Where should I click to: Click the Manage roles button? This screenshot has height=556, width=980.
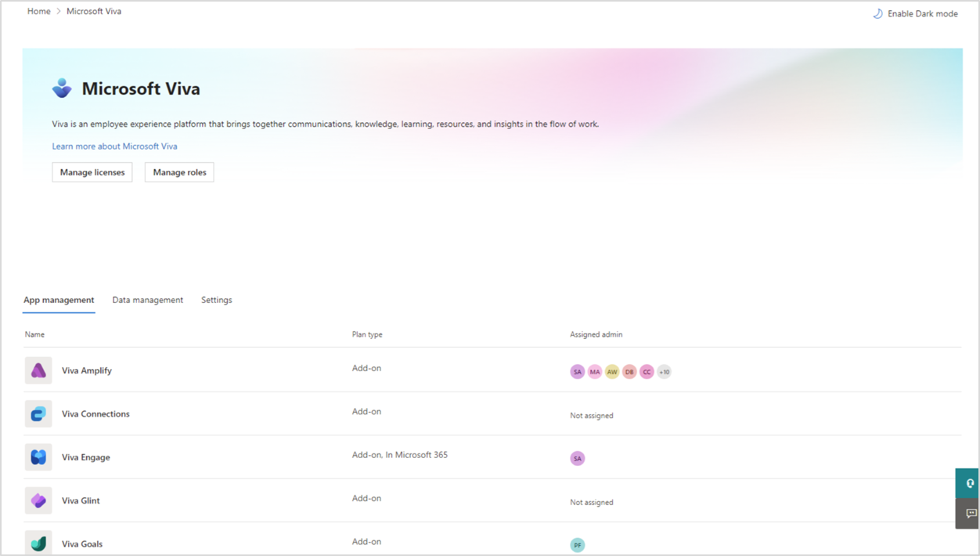coord(179,171)
